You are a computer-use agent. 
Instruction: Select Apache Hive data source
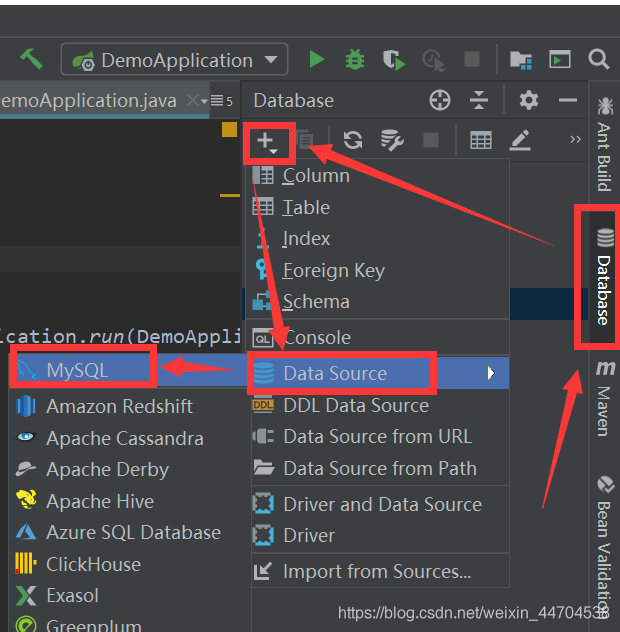point(130,501)
